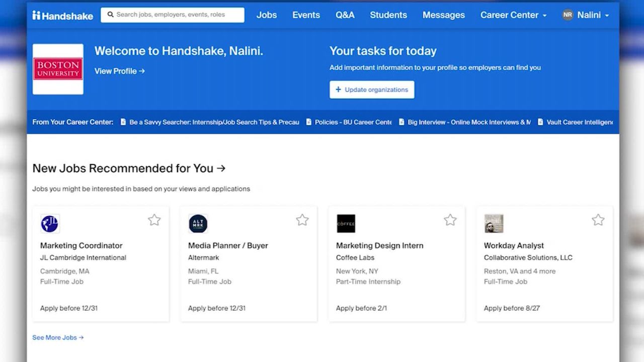Open the Jobs menu
The height and width of the screenshot is (362, 644).
pyautogui.click(x=267, y=15)
